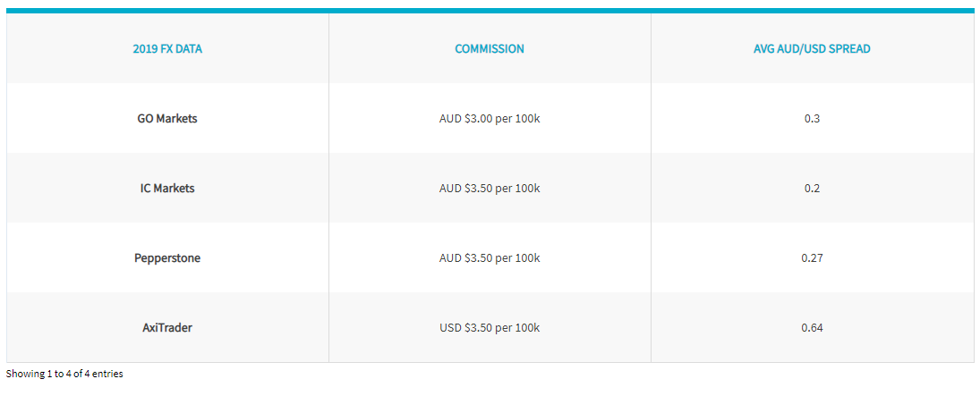Select the Pepperstone broker name
The image size is (980, 396).
tap(167, 257)
